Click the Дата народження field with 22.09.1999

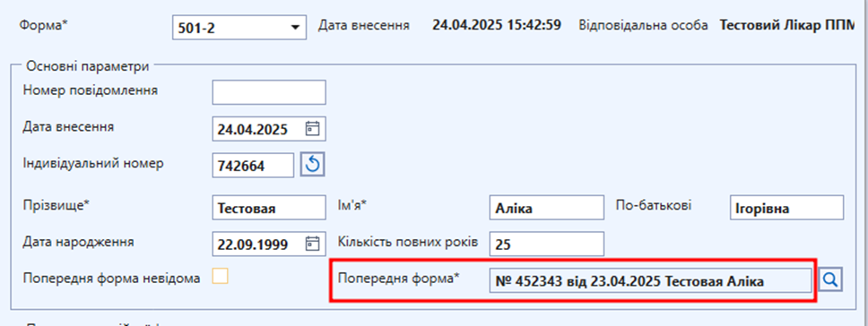[x=269, y=244]
